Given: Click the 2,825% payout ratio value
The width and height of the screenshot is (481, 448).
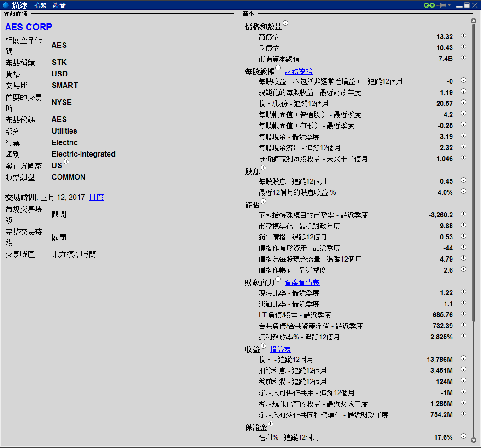Looking at the screenshot, I should (x=441, y=337).
